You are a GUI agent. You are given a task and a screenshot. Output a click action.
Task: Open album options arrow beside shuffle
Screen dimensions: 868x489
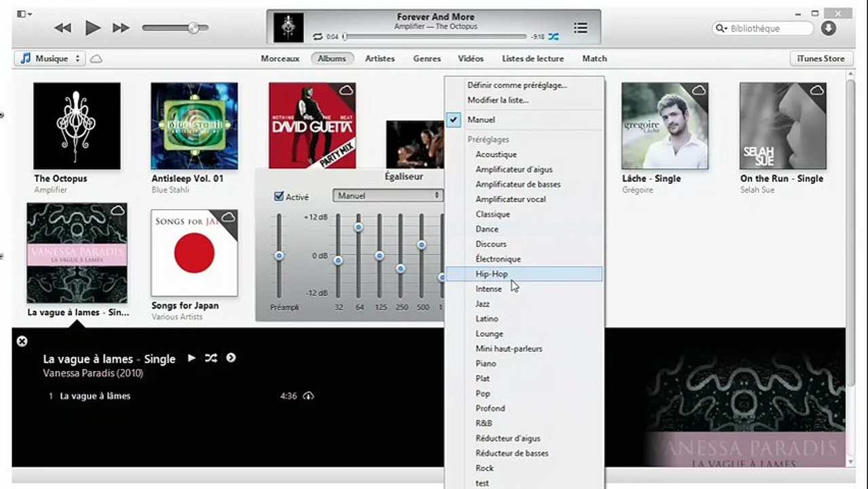[231, 357]
